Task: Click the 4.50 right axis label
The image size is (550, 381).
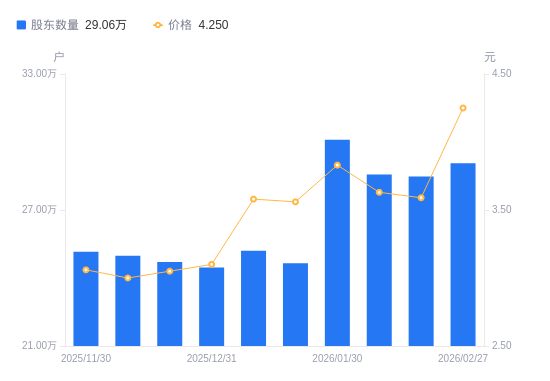Action: coord(502,74)
